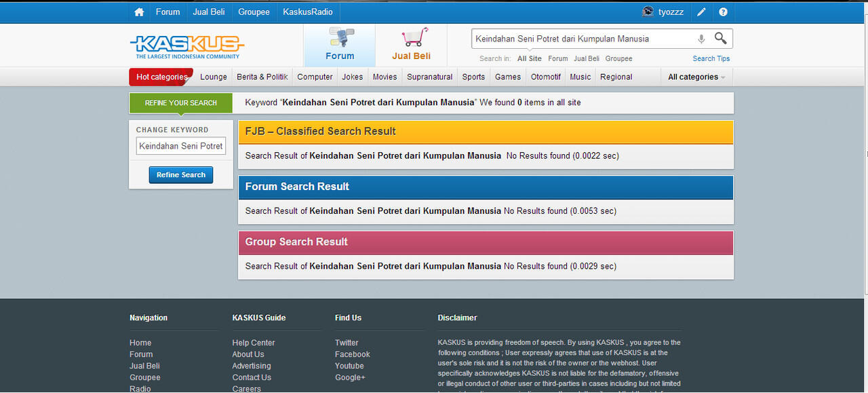The image size is (868, 393).
Task: Open footer Advertising link
Action: click(252, 366)
